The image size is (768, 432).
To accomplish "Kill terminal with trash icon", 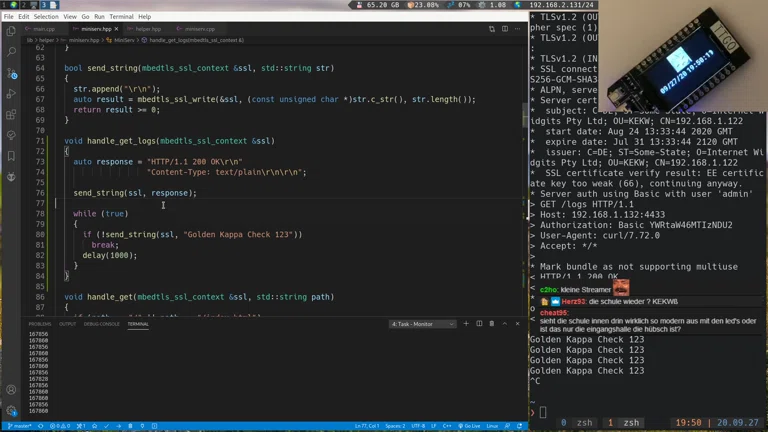I will pos(491,324).
